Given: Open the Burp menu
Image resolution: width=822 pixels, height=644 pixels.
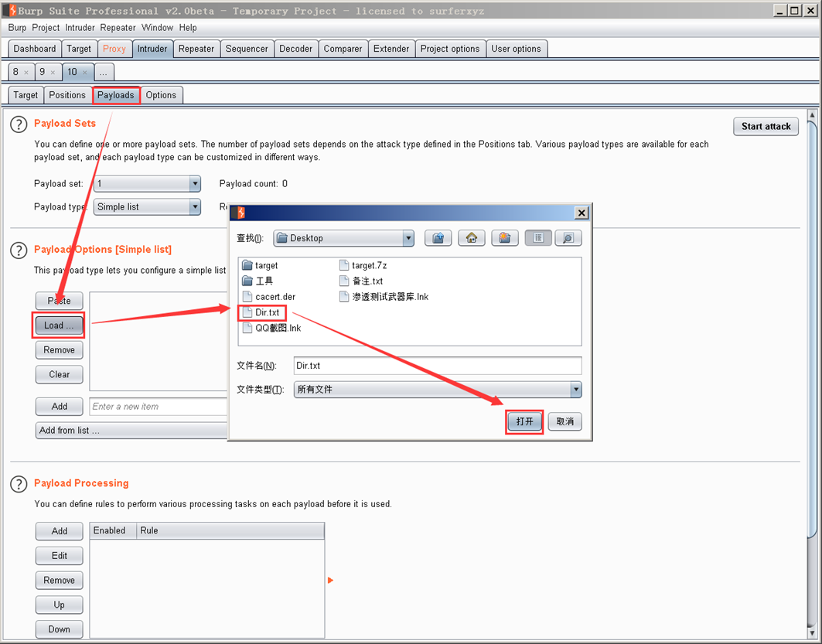Looking at the screenshot, I should [x=17, y=28].
